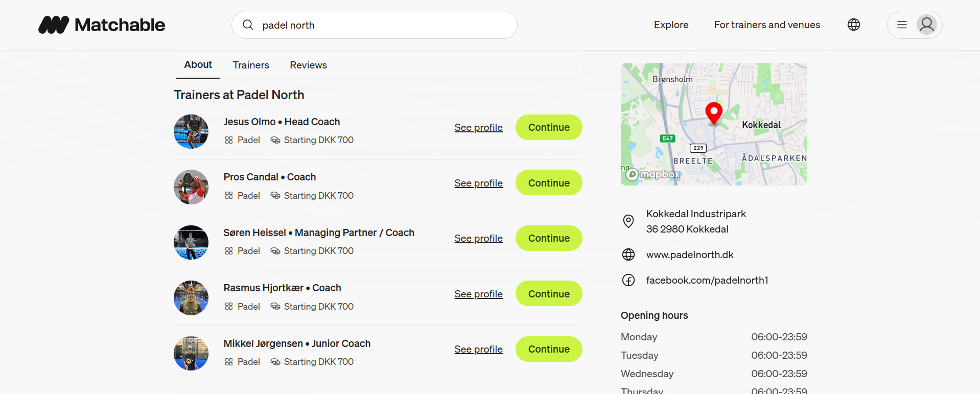Image resolution: width=980 pixels, height=394 pixels.
Task: Click Padel sport icon for Jesus Olmo
Action: [229, 140]
